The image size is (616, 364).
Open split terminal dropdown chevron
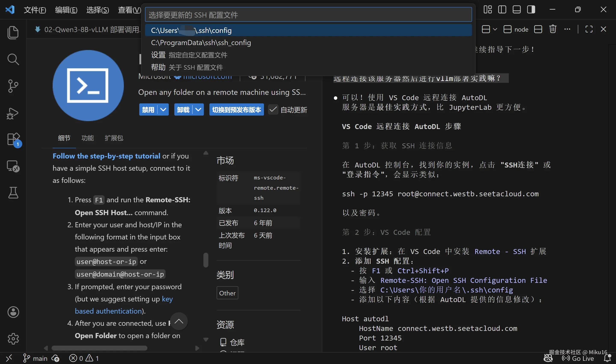point(495,29)
